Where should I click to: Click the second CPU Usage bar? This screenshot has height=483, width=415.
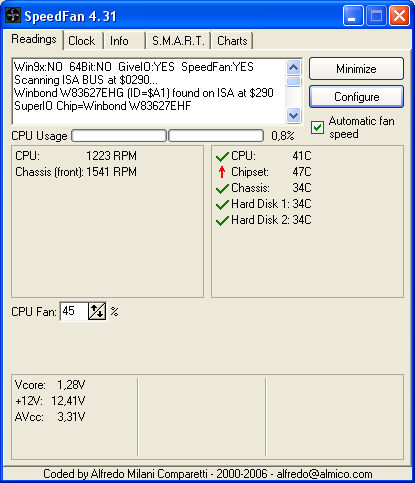click(x=216, y=136)
